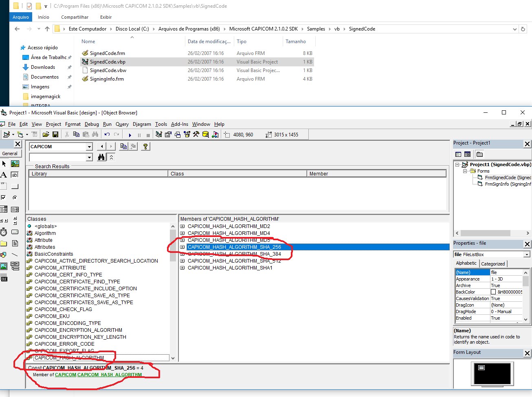Open the CAPICOM library dropdown
This screenshot has height=397, width=532.
click(x=89, y=147)
